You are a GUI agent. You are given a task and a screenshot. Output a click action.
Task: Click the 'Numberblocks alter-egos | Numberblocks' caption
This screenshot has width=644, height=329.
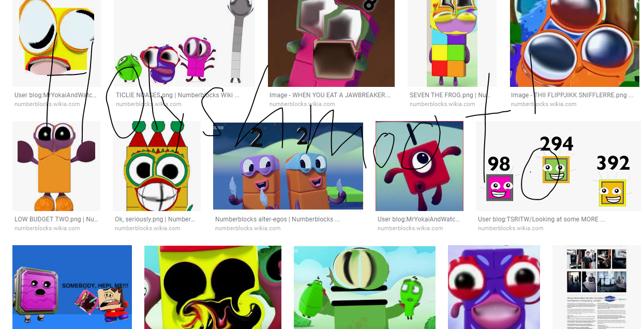(x=277, y=219)
